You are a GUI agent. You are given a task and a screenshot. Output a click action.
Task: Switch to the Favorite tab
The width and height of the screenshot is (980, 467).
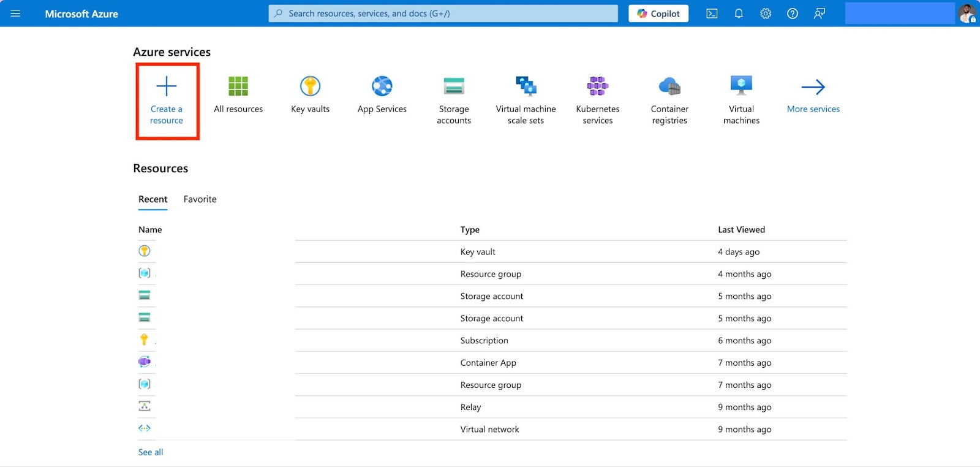click(x=200, y=199)
